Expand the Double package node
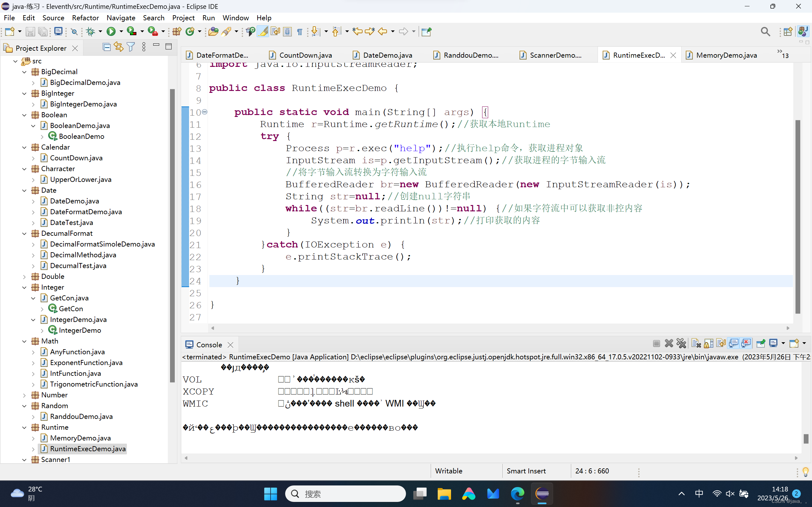Viewport: 812px width, 507px height. coord(24,277)
